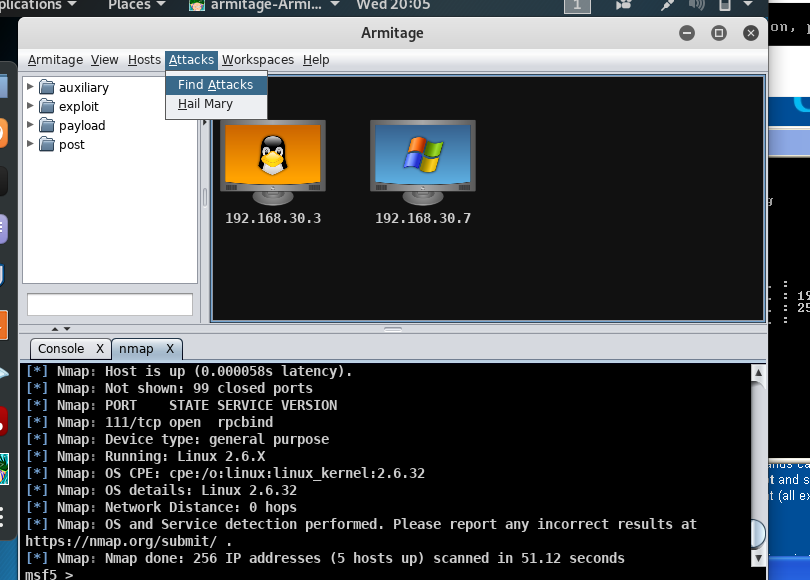Open the Workspaces menu
This screenshot has height=580, width=810.
point(258,60)
